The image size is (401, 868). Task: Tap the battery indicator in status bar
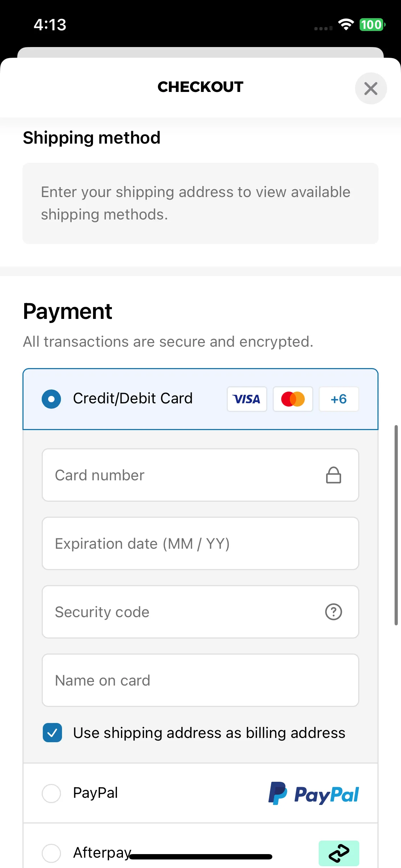[372, 25]
